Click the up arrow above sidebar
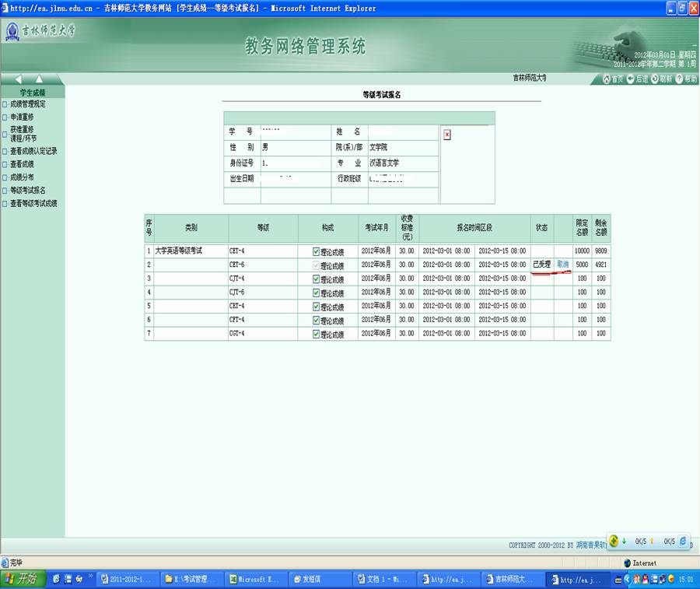Screen dimensions: 700x589 (38, 79)
